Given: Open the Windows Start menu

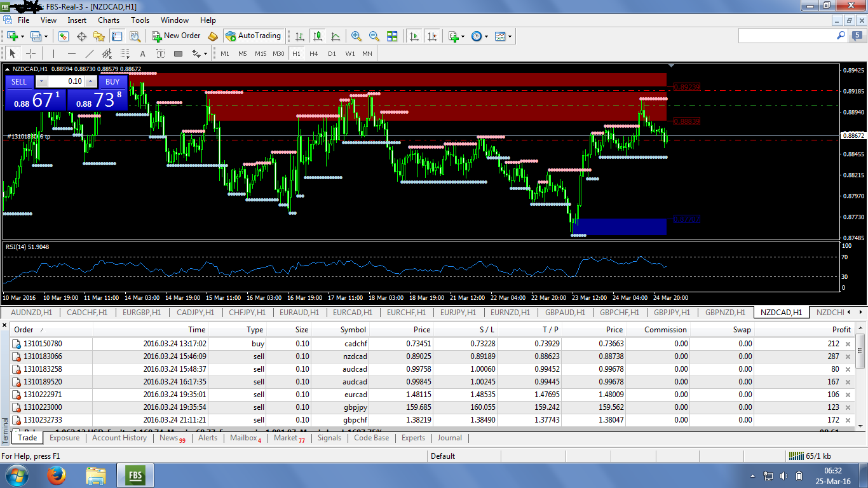Looking at the screenshot, I should (16, 475).
